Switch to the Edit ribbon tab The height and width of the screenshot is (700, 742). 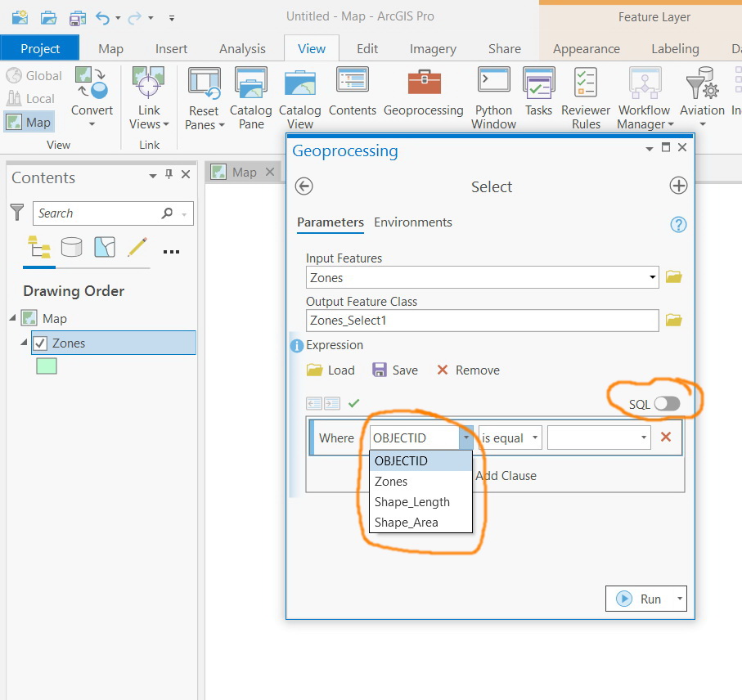click(x=367, y=49)
